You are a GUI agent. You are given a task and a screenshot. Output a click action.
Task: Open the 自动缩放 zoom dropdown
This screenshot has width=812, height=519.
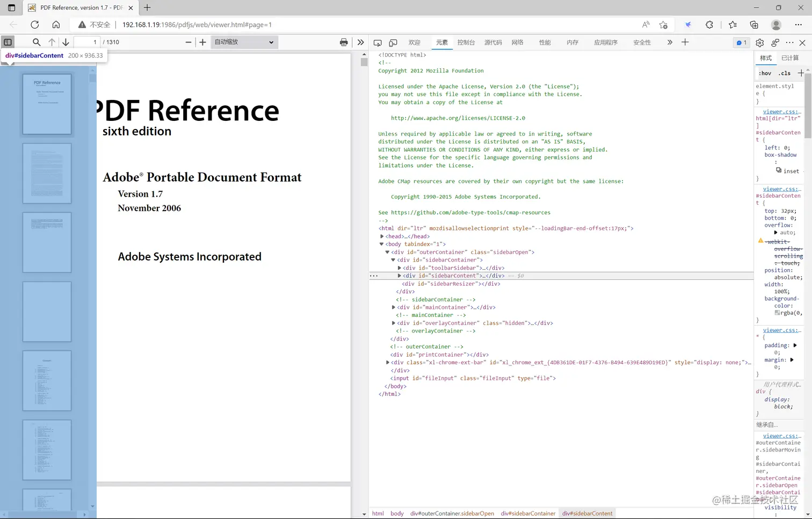click(x=244, y=42)
